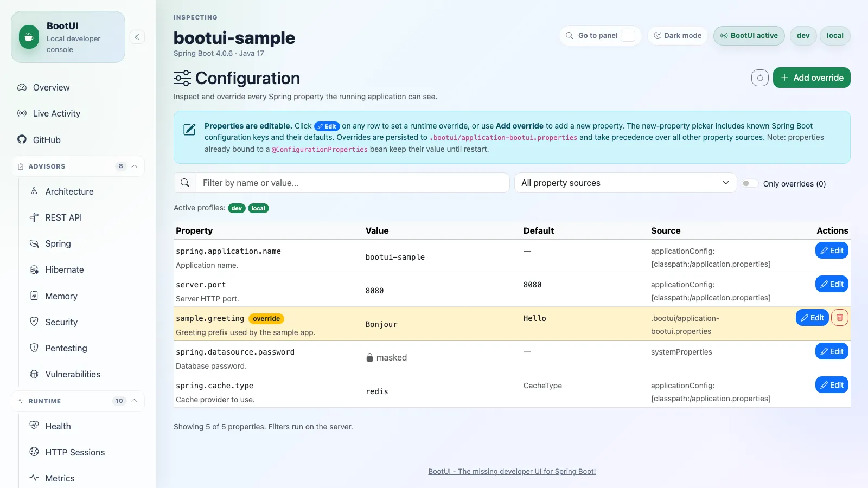This screenshot has width=868, height=488.
Task: Click the Vulnerabilities bug icon
Action: (34, 374)
